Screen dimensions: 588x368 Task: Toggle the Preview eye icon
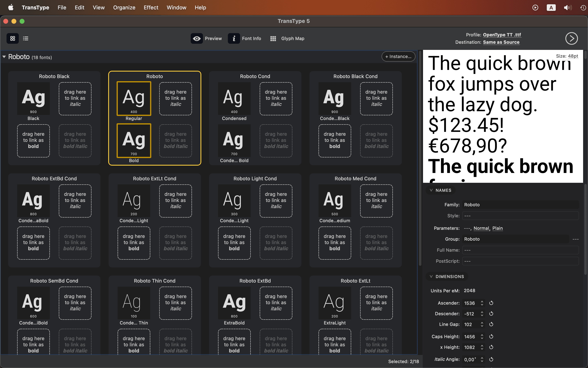click(197, 38)
